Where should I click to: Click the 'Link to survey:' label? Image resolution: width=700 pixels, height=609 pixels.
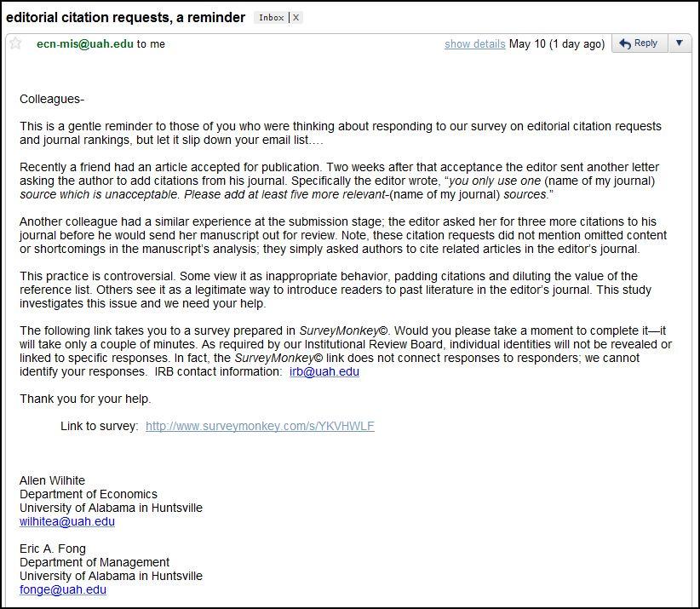[x=99, y=426]
